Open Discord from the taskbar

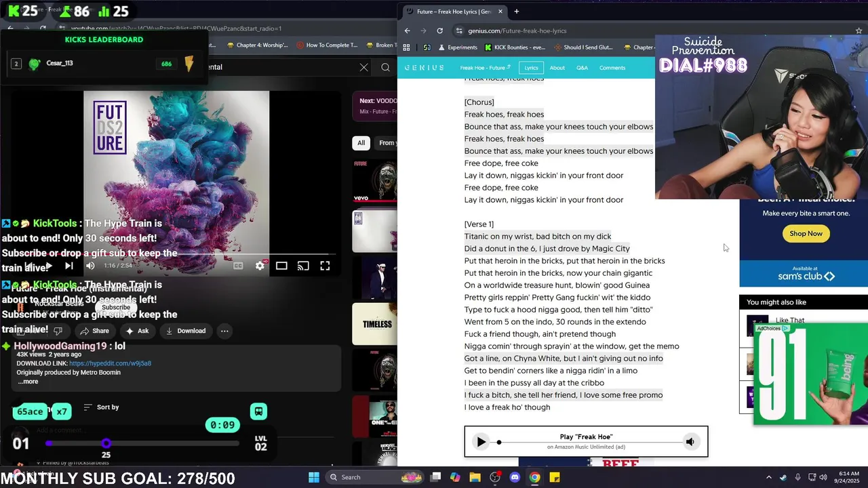[515, 477]
